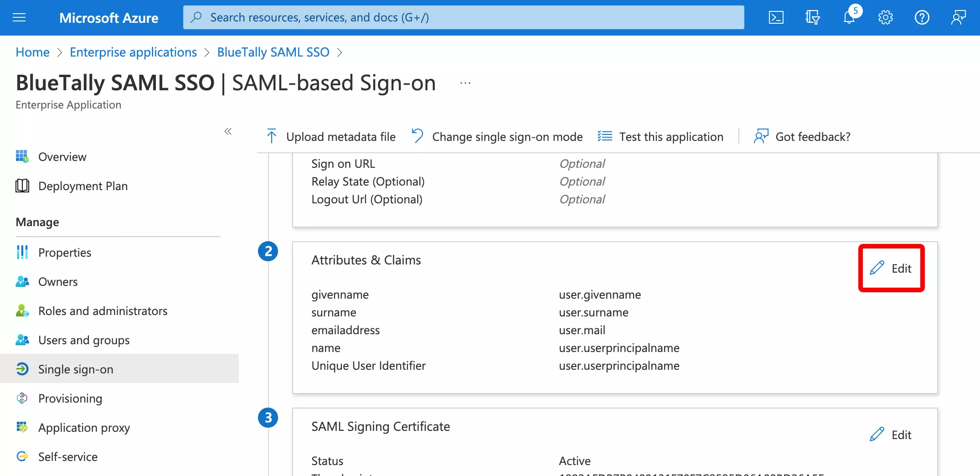The height and width of the screenshot is (476, 980).
Task: Click the Logout Url (Optional) label
Action: click(x=367, y=199)
